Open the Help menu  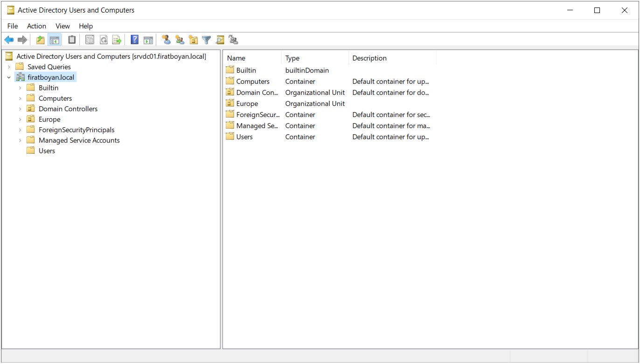[86, 26]
